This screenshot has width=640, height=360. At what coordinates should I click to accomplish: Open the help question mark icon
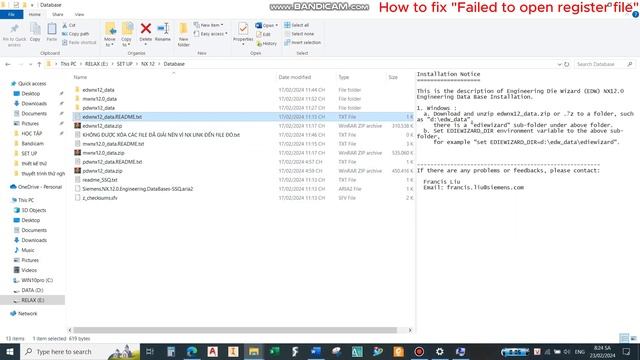[635, 14]
